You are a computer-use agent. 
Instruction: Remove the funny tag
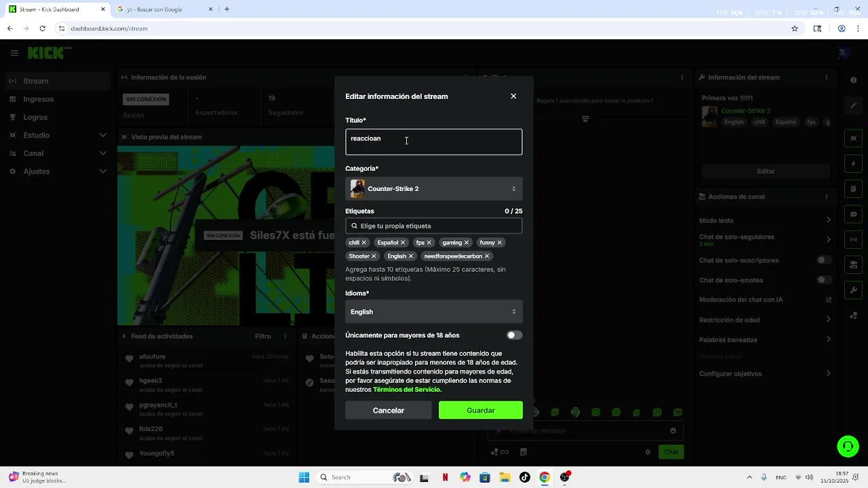(500, 243)
